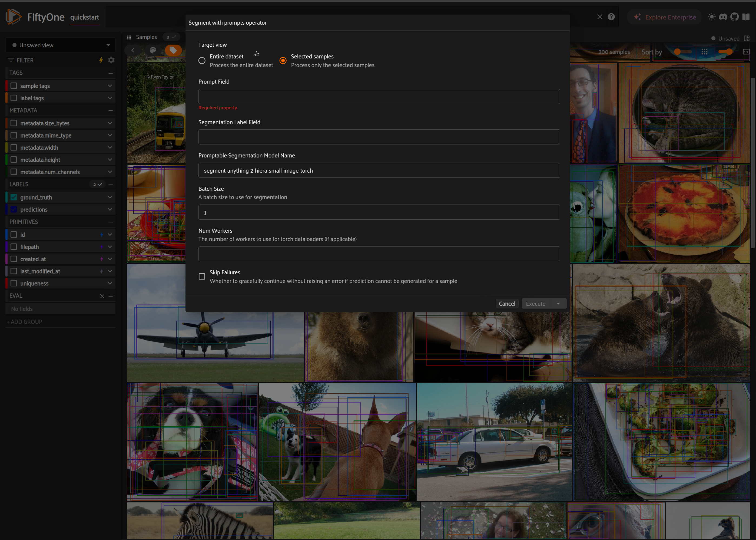756x540 pixels.
Task: Toggle the light/dark theme sun icon
Action: pos(711,17)
